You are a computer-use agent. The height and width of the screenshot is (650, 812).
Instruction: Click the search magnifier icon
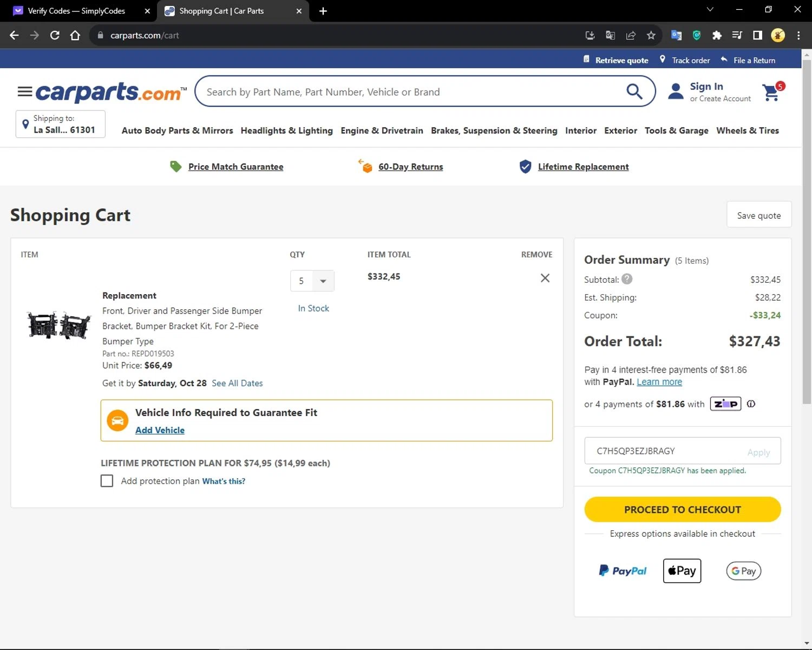634,92
